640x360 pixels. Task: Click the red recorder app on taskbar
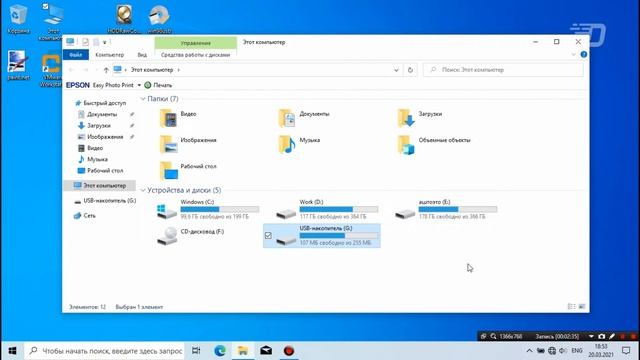(x=289, y=351)
